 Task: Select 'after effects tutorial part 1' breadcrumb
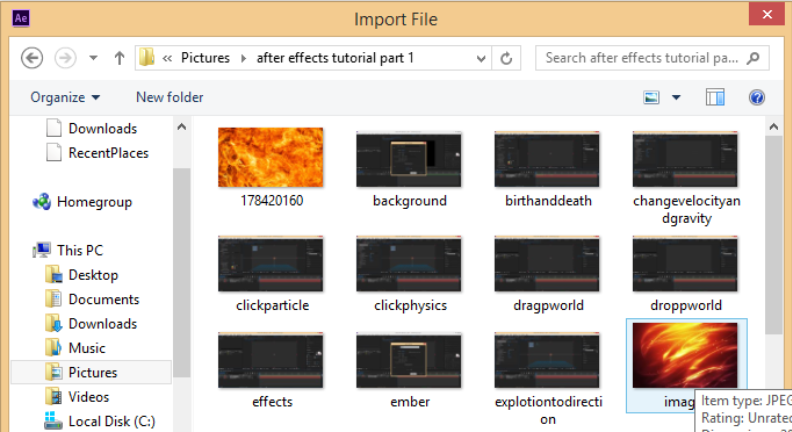[x=335, y=58]
